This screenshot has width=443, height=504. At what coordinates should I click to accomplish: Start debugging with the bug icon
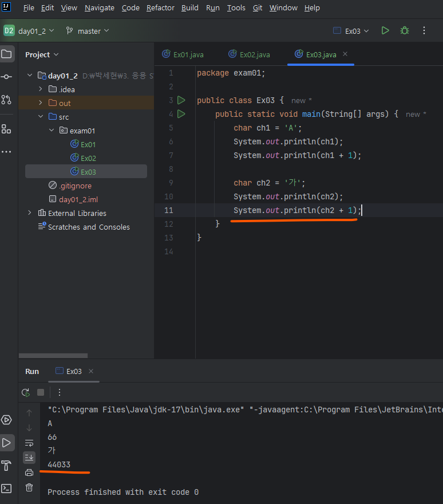coord(405,31)
